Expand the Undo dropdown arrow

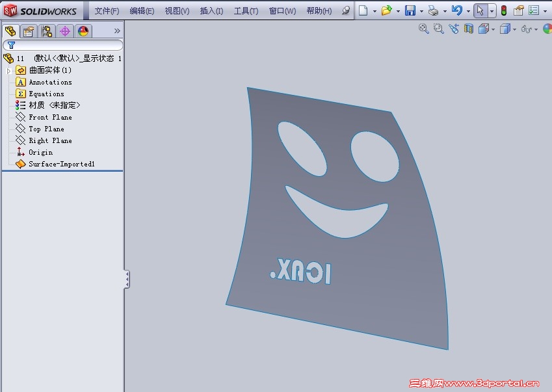468,11
